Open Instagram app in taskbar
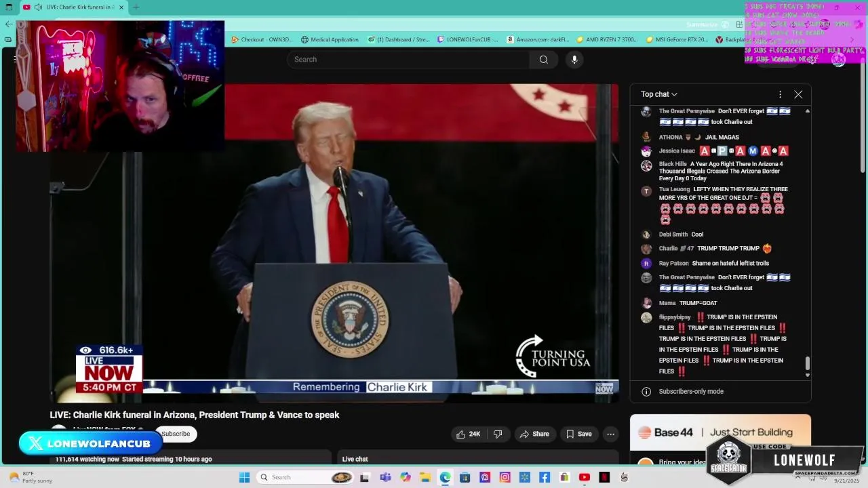The image size is (868, 488). 505,477
